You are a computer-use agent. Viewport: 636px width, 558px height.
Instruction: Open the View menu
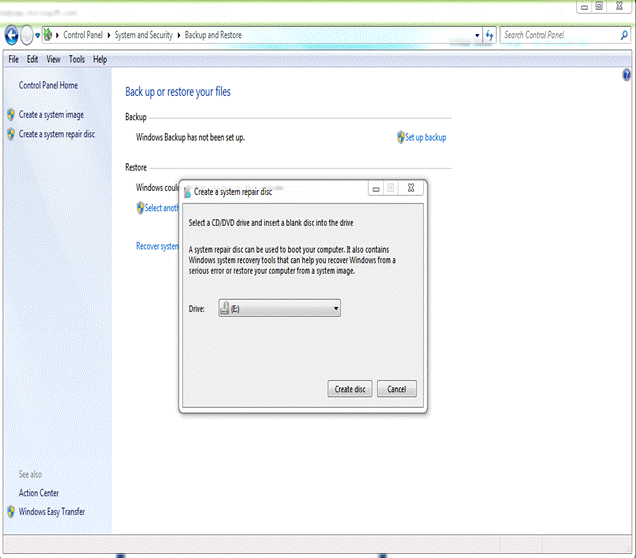[x=53, y=60]
